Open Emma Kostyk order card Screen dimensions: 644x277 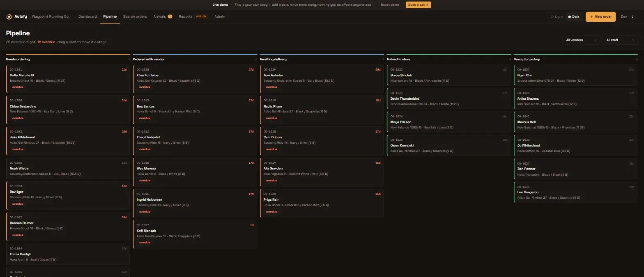coord(68,254)
